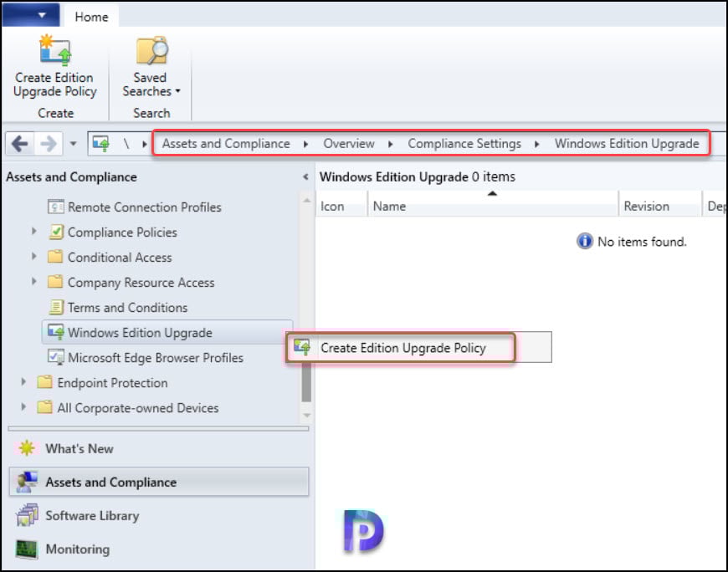Click Terms and Conditions document icon
This screenshot has width=728, height=572.
pos(56,307)
